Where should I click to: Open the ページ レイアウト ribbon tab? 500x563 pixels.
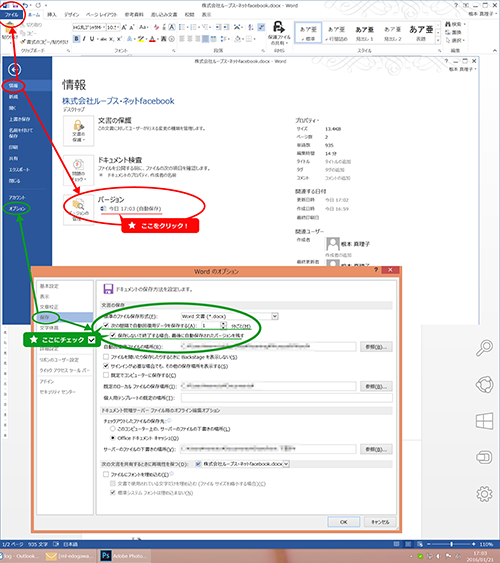102,15
